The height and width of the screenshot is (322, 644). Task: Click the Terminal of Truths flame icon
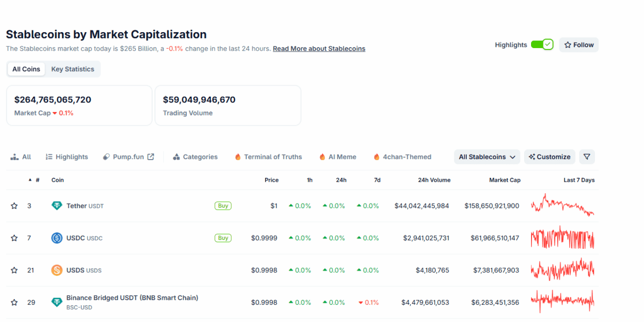point(238,157)
